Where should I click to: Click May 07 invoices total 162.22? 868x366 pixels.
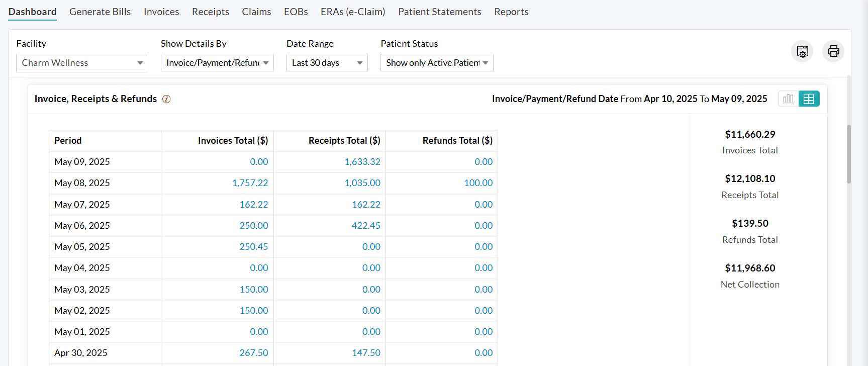click(x=254, y=205)
